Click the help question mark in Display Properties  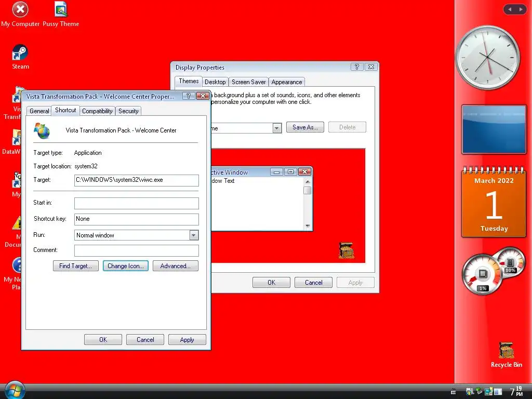356,67
